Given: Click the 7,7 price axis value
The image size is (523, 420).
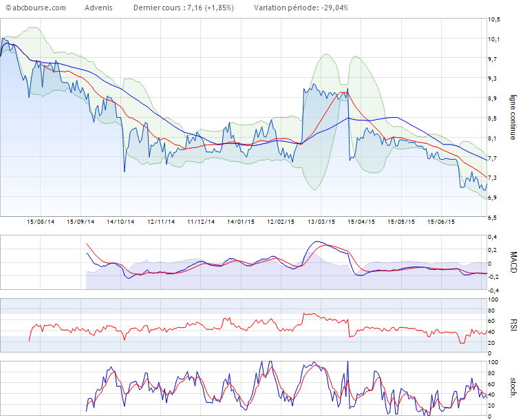Looking at the screenshot, I should coord(492,158).
